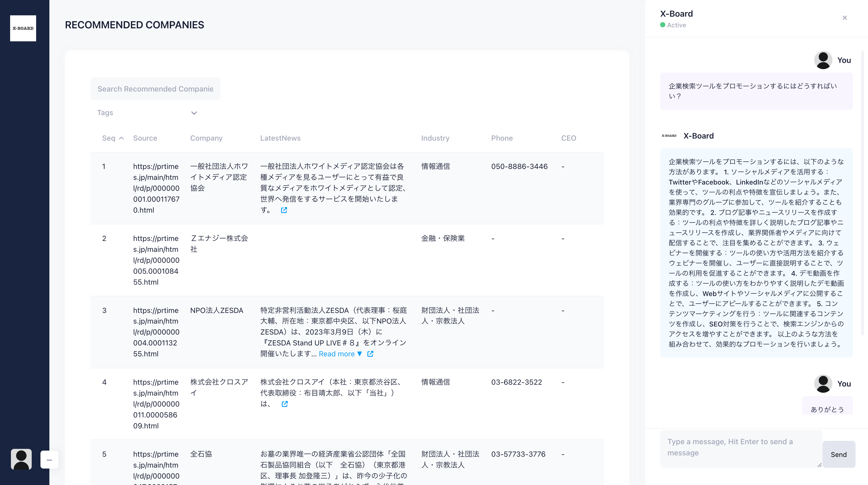Click the Search Recommended Companies field
Image resolution: width=868 pixels, height=485 pixels.
pos(155,89)
